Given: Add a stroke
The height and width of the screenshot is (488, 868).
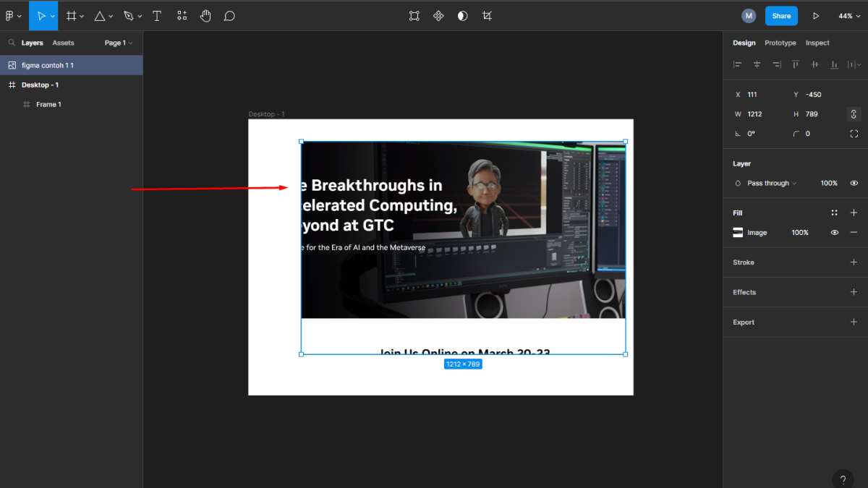Looking at the screenshot, I should 854,262.
